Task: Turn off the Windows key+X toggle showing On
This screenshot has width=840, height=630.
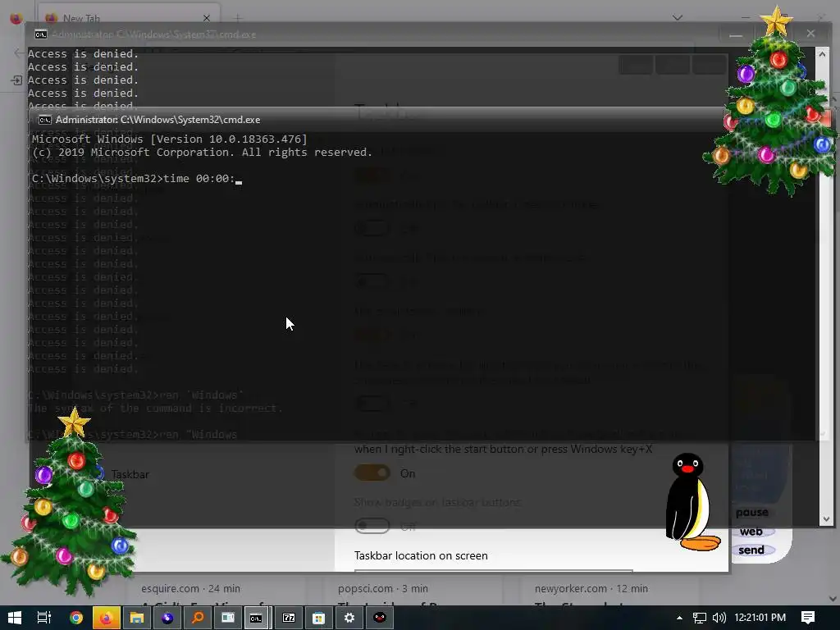Action: 372,473
